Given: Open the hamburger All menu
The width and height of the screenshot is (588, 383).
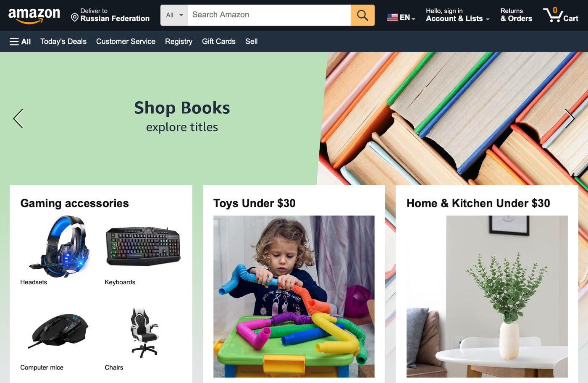Looking at the screenshot, I should click(20, 42).
